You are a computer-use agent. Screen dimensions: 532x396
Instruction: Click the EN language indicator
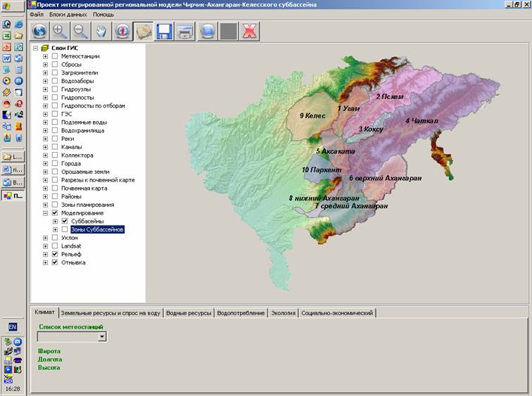[x=13, y=327]
